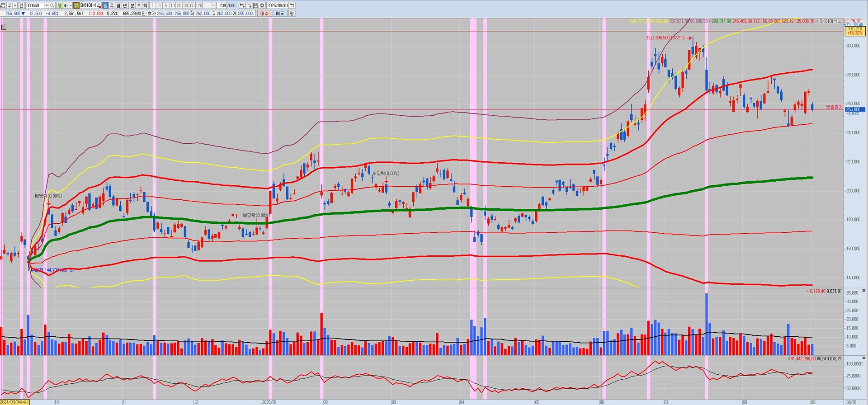Click the 당일종가 label near price line
Screen dimensions: 868x405
pos(834,107)
